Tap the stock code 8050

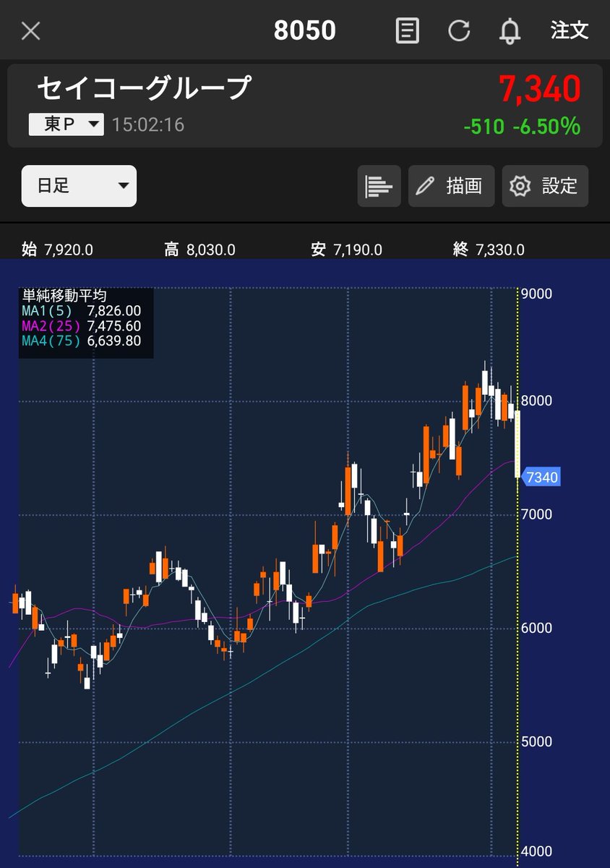pyautogui.click(x=305, y=30)
